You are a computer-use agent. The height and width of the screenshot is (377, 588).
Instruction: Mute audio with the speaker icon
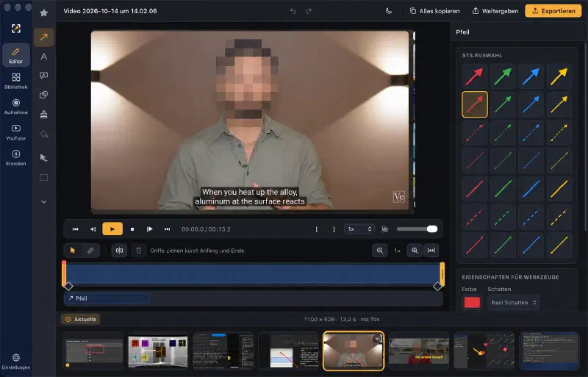[x=384, y=229]
